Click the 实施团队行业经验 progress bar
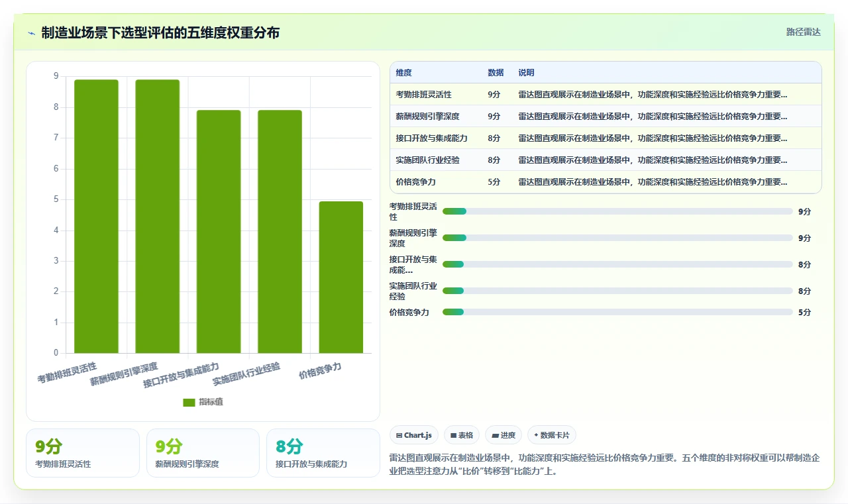The height and width of the screenshot is (504, 848). [617, 291]
